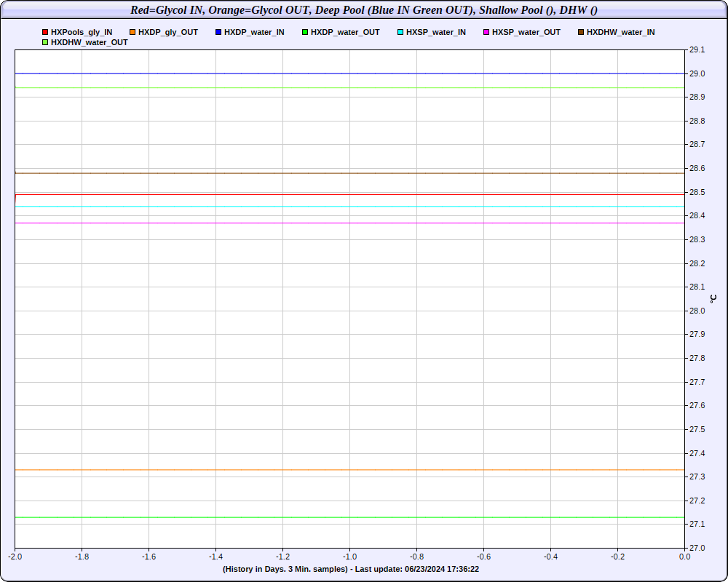Click the -1.0 label on time axis
728x582 pixels.
click(x=349, y=557)
